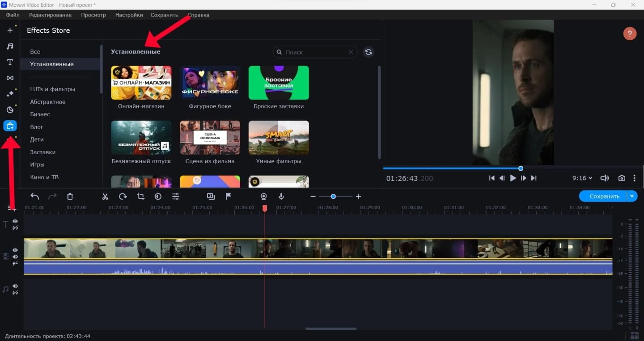Viewport: 644px width, 341px height.
Task: Toggle audio track link icon
Action: click(15, 293)
